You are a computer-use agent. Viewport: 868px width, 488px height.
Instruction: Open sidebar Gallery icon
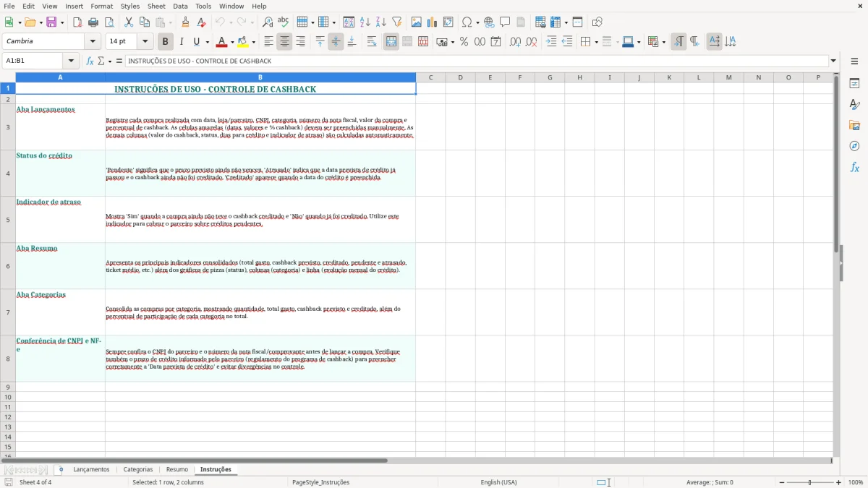pyautogui.click(x=854, y=126)
